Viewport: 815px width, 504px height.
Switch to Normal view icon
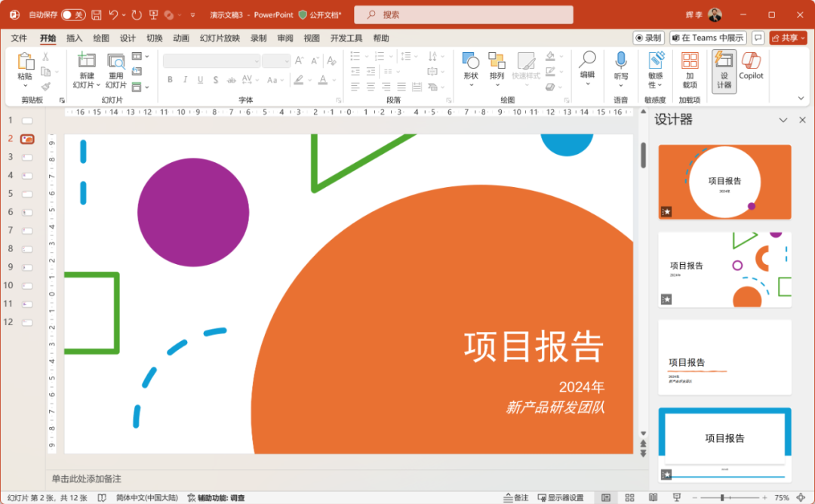click(x=606, y=498)
